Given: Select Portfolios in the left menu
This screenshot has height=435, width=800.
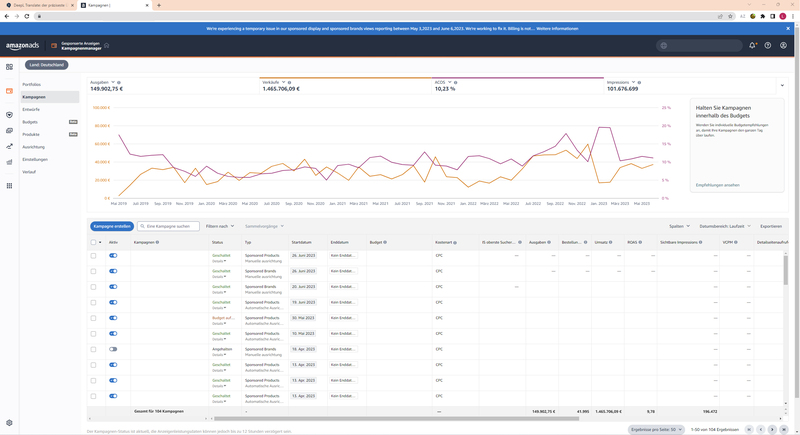Looking at the screenshot, I should [32, 84].
